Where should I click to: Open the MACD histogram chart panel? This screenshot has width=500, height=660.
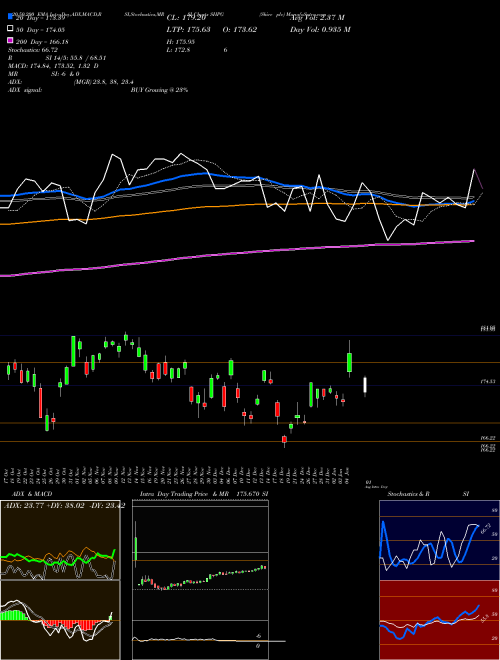pos(60,620)
